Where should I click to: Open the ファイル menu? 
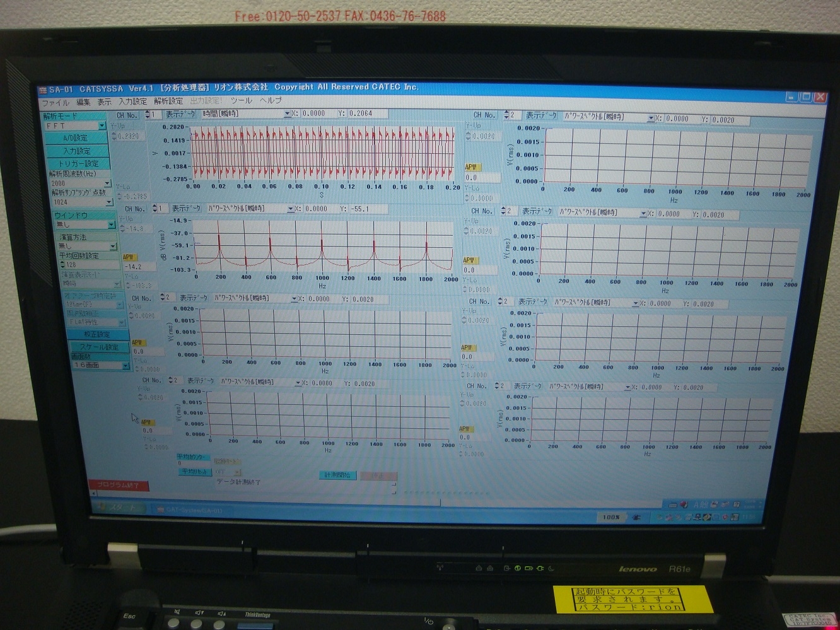tap(55, 102)
